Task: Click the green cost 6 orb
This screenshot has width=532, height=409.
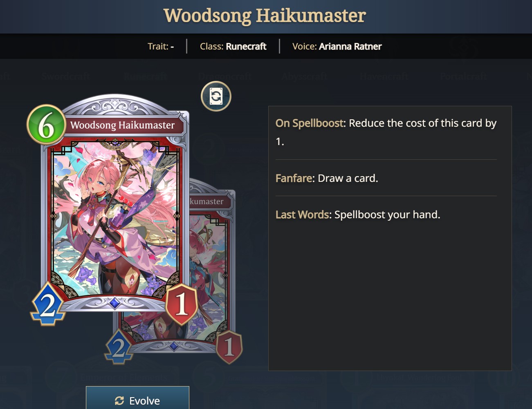Action: pos(46,125)
